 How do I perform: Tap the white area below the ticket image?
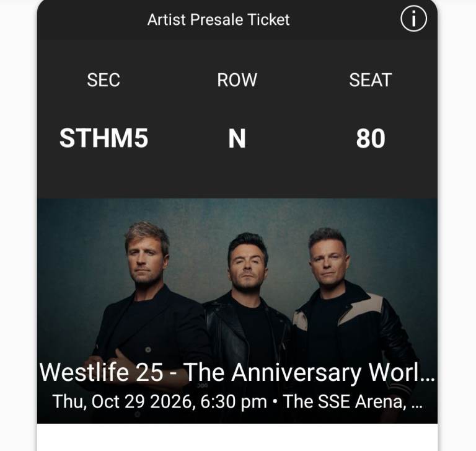pos(237,437)
